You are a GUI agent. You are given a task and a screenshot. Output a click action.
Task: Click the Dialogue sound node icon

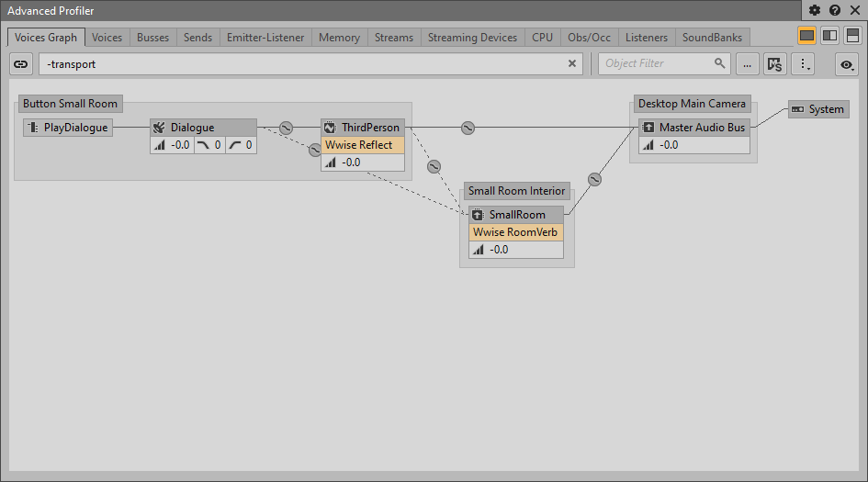pyautogui.click(x=158, y=128)
